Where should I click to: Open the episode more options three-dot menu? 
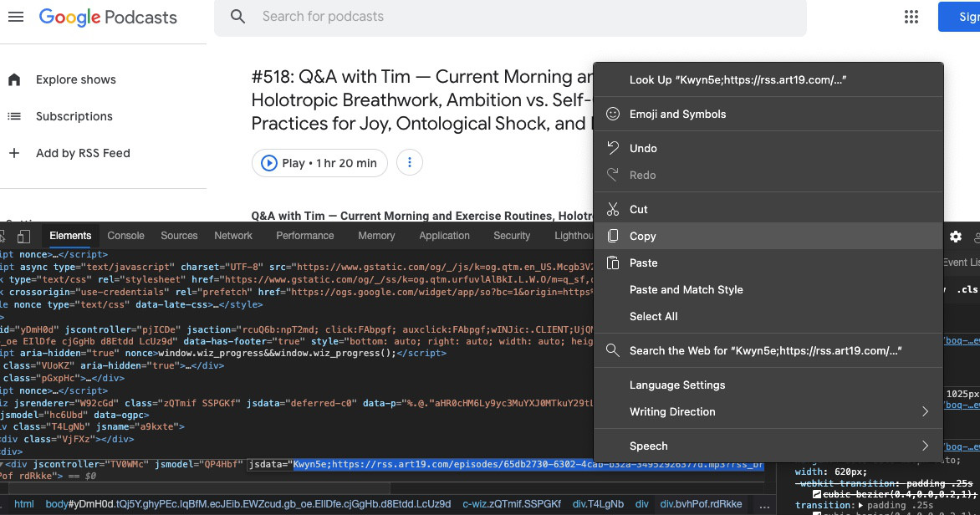coord(410,162)
